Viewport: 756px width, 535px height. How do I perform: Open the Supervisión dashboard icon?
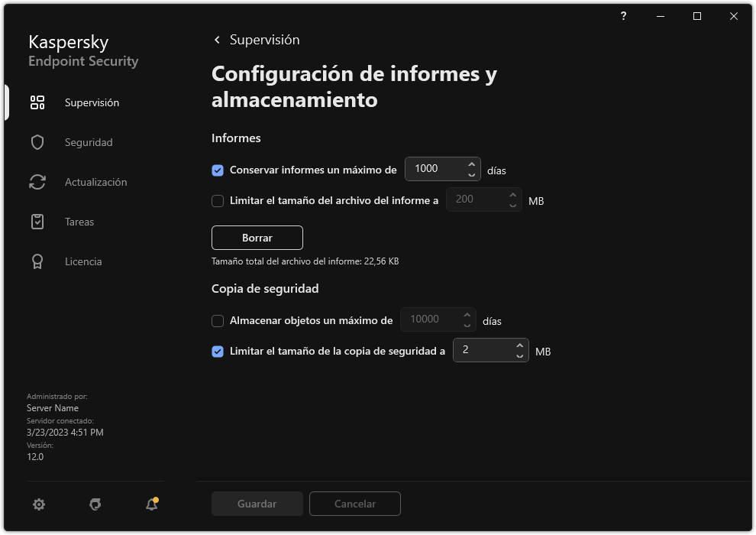pos(37,102)
